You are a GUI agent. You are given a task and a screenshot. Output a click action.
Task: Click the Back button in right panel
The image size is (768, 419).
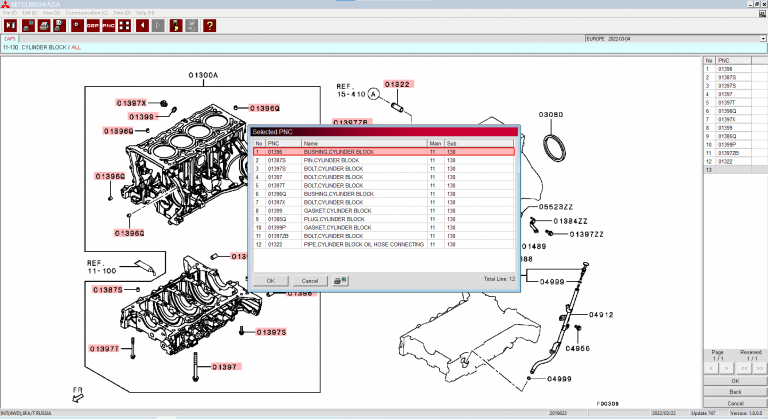[735, 391]
